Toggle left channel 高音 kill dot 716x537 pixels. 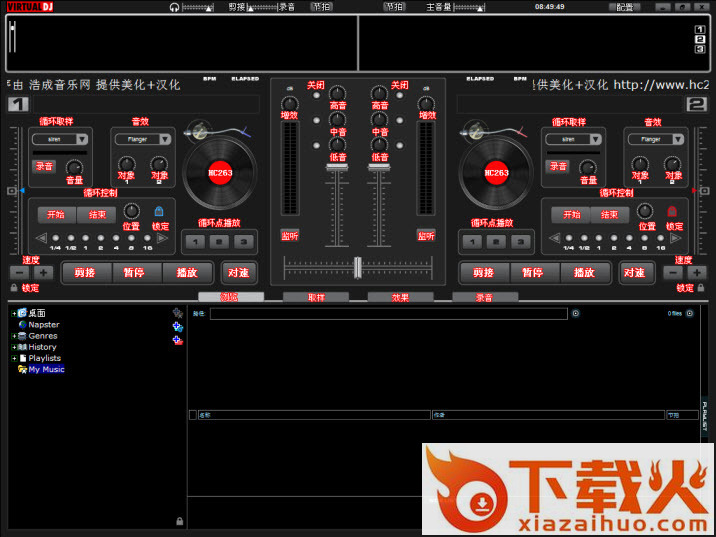316,95
